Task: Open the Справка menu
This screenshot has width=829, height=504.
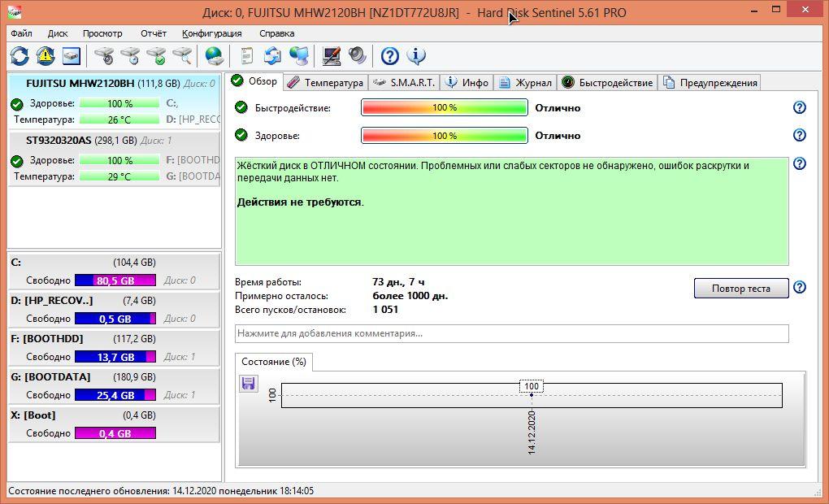Action: 276,33
